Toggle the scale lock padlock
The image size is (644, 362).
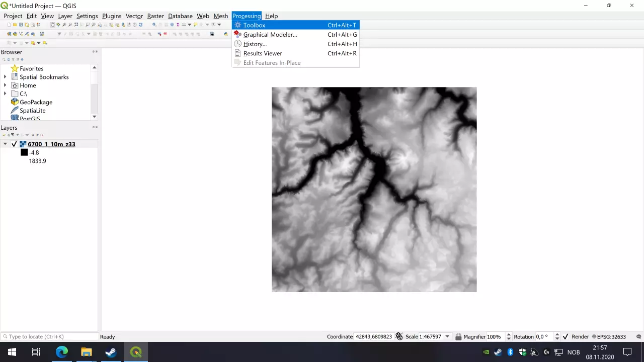[x=458, y=337]
